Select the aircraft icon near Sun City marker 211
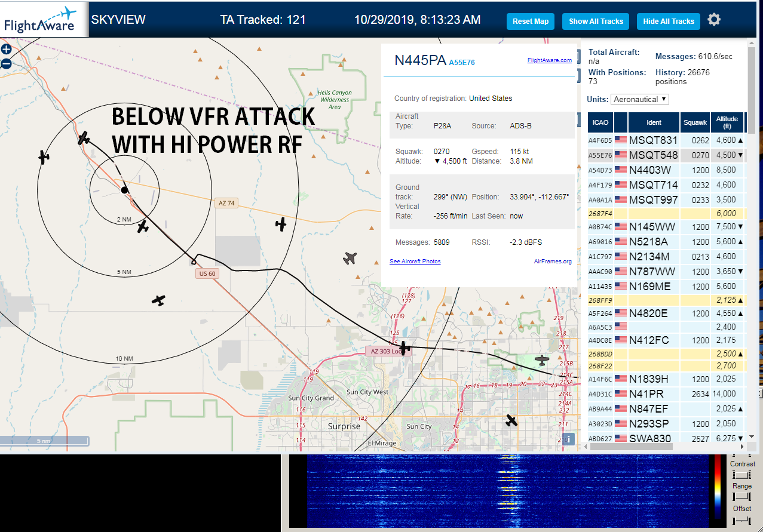Screen dimensions: 763x532 pos(511,420)
